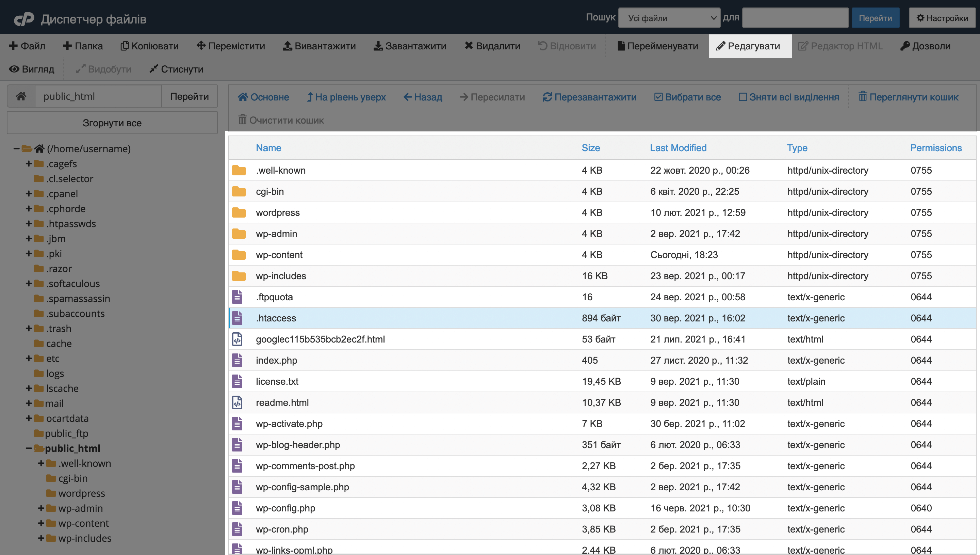Expand the .cagefs tree folder

pos(29,163)
